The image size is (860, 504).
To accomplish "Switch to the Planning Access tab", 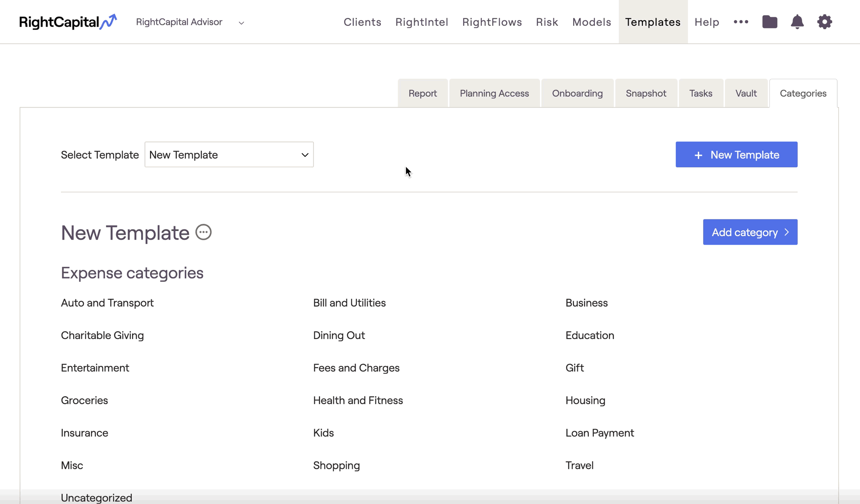I will coord(494,93).
